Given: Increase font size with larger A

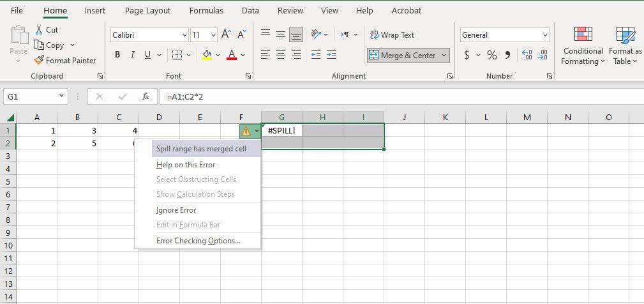Looking at the screenshot, I should [x=227, y=34].
